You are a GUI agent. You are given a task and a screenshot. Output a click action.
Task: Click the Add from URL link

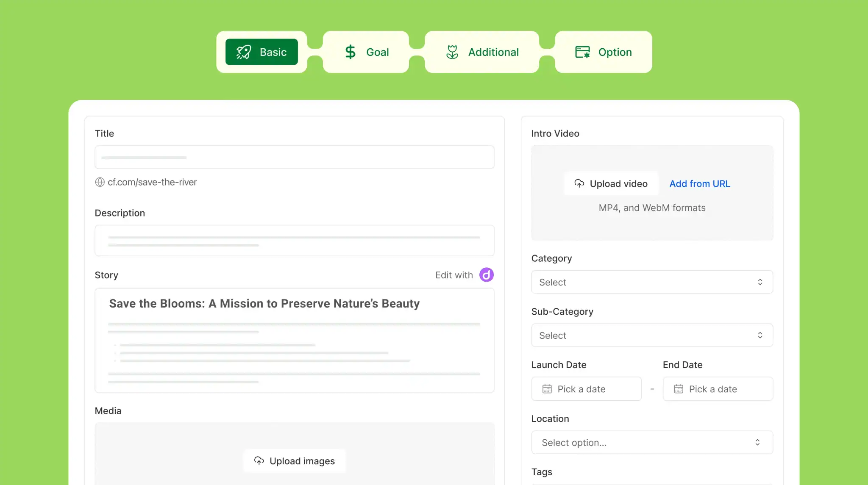(x=700, y=184)
